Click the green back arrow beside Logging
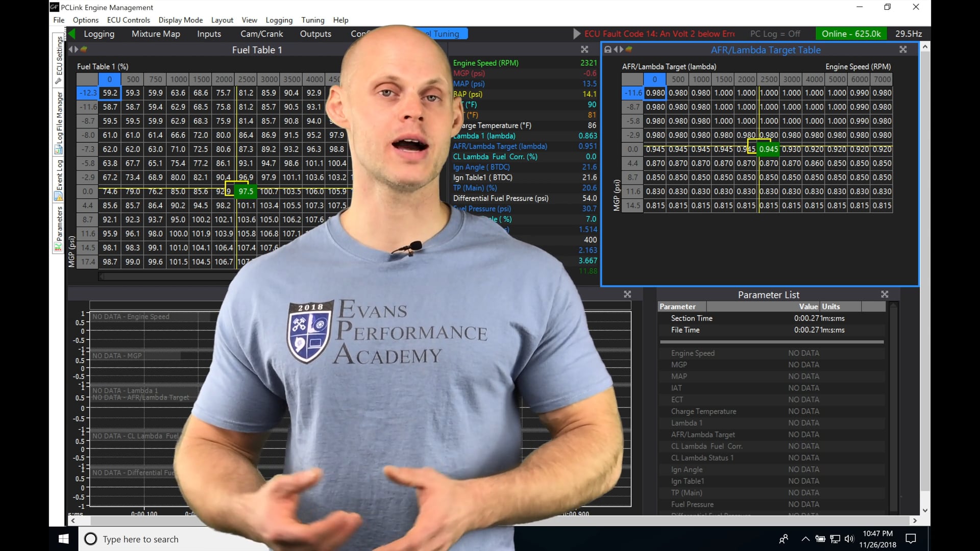 [72, 34]
